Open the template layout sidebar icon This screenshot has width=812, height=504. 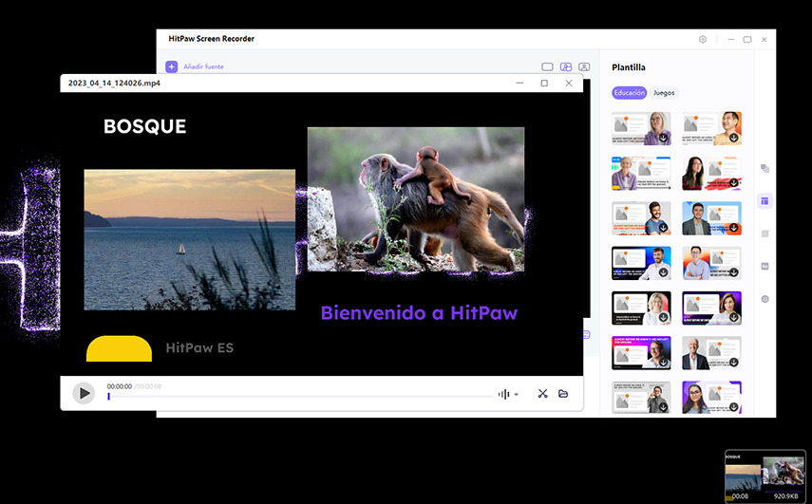point(765,201)
